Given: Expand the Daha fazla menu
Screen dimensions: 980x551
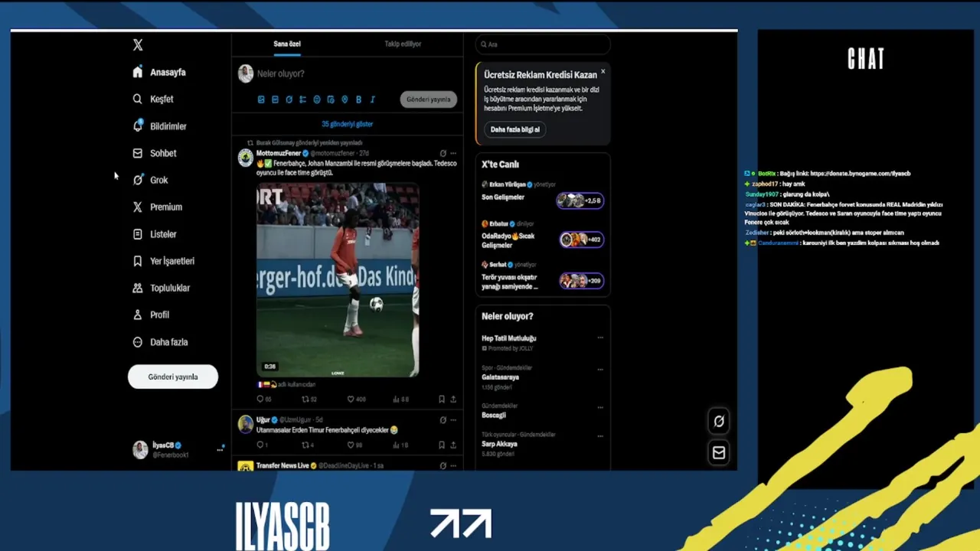Looking at the screenshot, I should coord(160,342).
